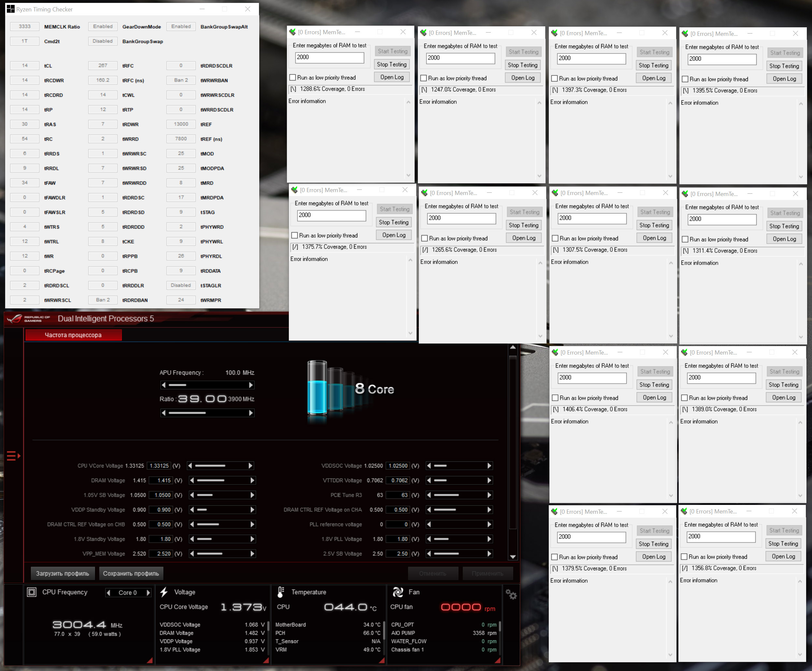The height and width of the screenshot is (671, 812).
Task: Click the CPU Frequency chip icon
Action: 32,592
